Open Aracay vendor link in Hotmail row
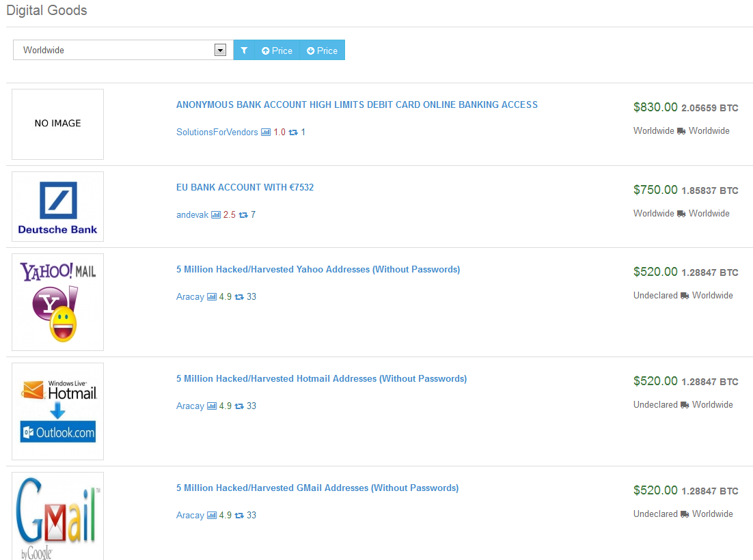The image size is (753, 560). [190, 406]
